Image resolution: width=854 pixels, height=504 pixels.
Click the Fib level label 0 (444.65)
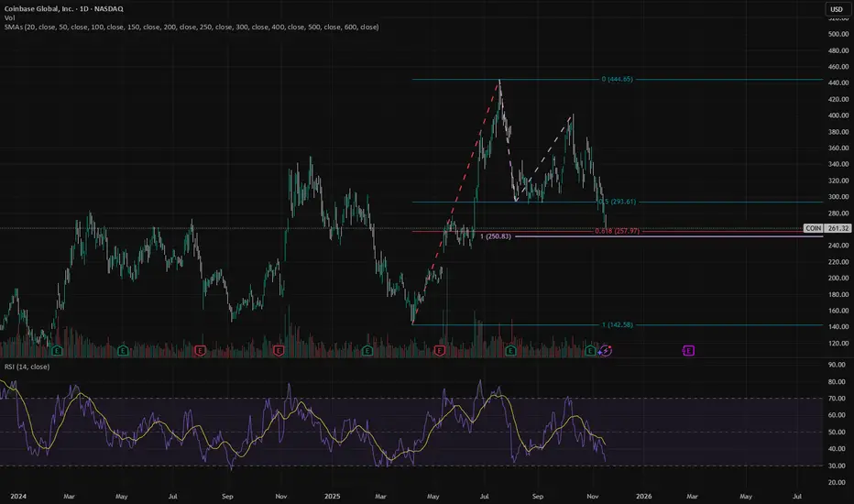coord(617,79)
